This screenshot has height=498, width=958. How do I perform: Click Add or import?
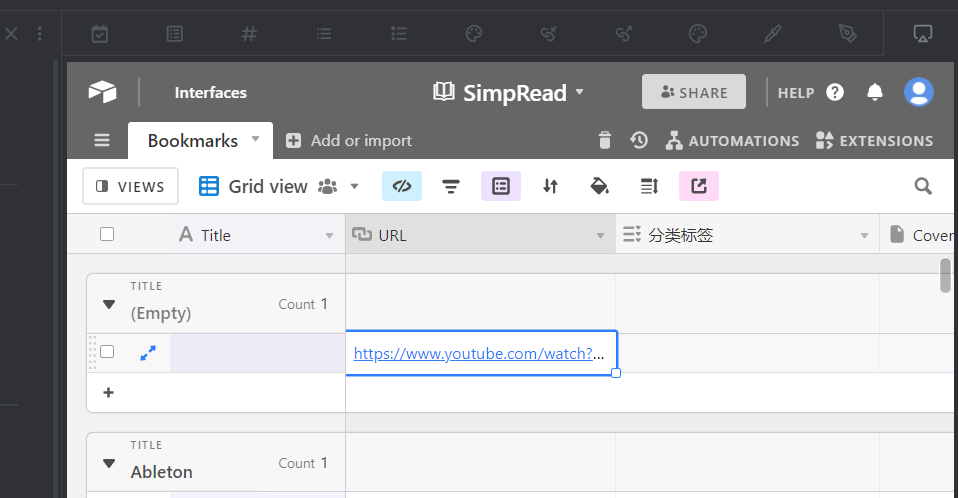(349, 141)
